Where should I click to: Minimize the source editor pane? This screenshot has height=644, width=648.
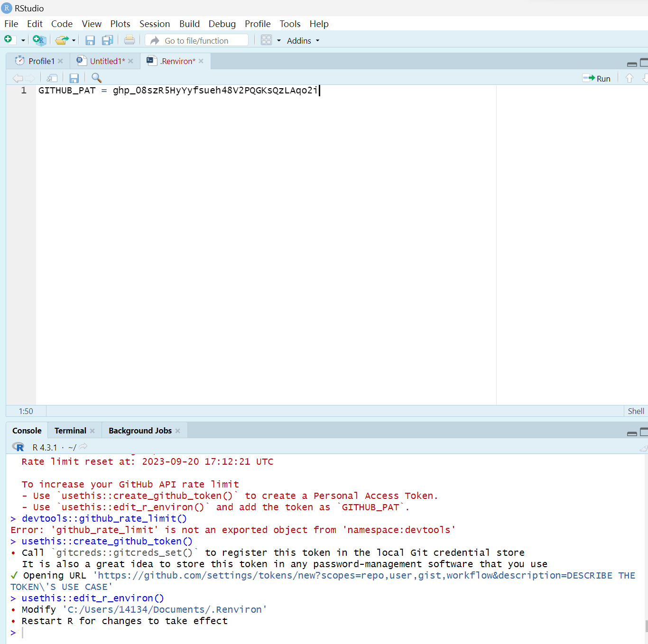coord(632,64)
